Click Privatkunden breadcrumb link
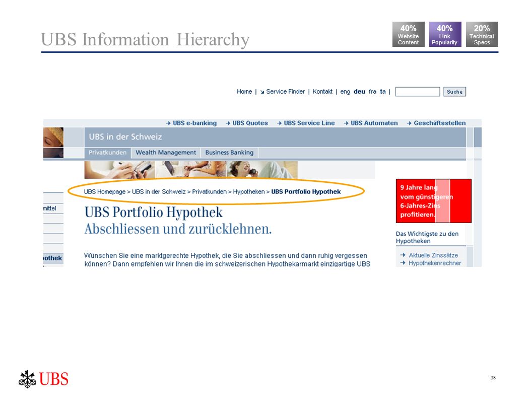Viewport: 532px width, 399px height. [210, 192]
